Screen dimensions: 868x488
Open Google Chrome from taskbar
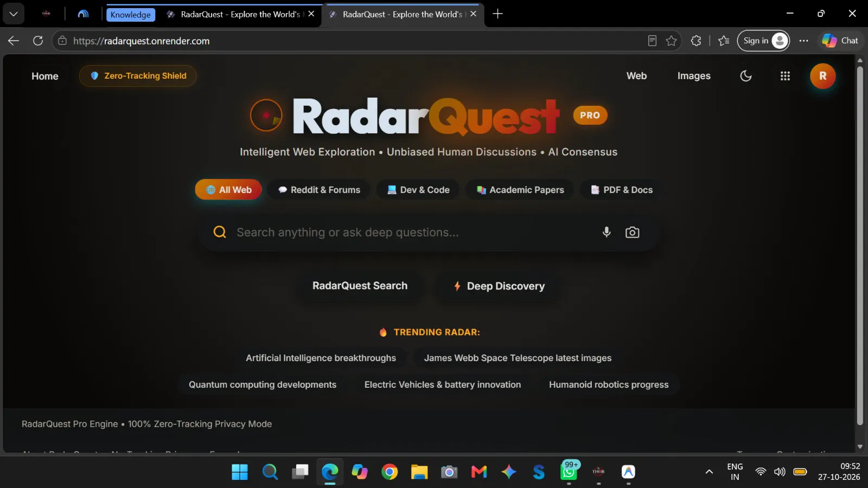click(390, 472)
